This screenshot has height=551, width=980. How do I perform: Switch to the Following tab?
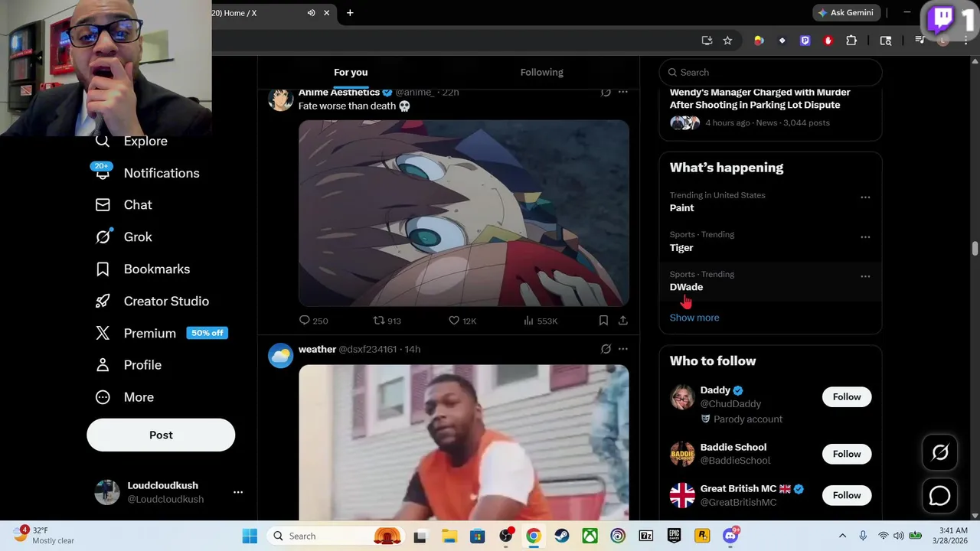[x=542, y=73]
